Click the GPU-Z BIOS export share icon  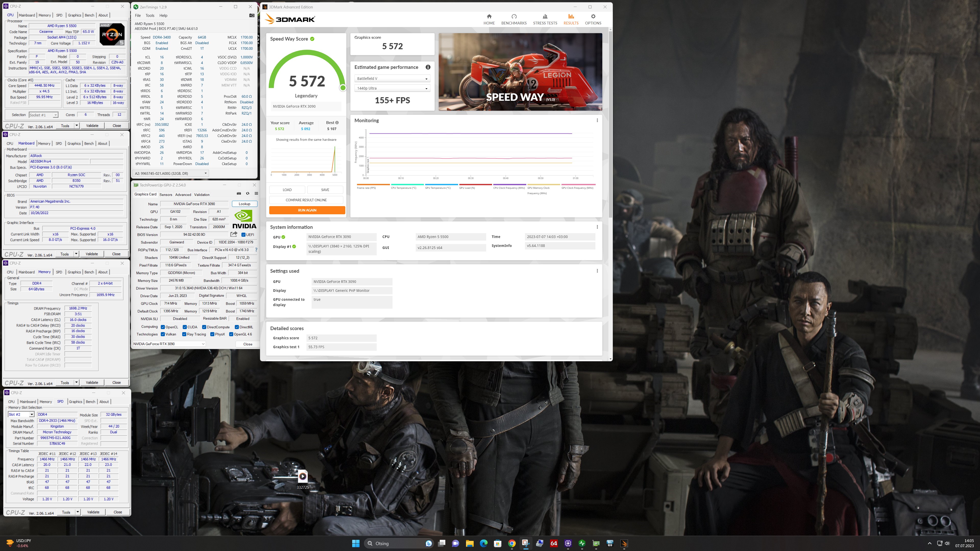(234, 234)
